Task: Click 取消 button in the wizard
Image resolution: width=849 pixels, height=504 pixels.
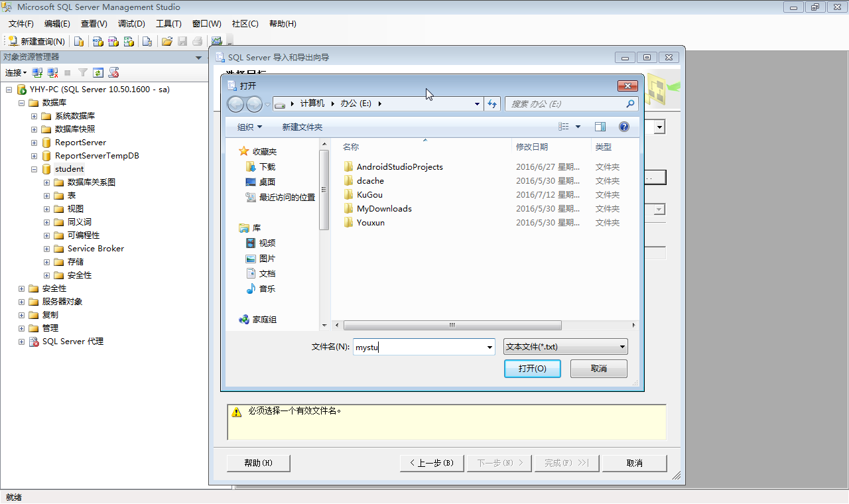Action: (x=635, y=463)
